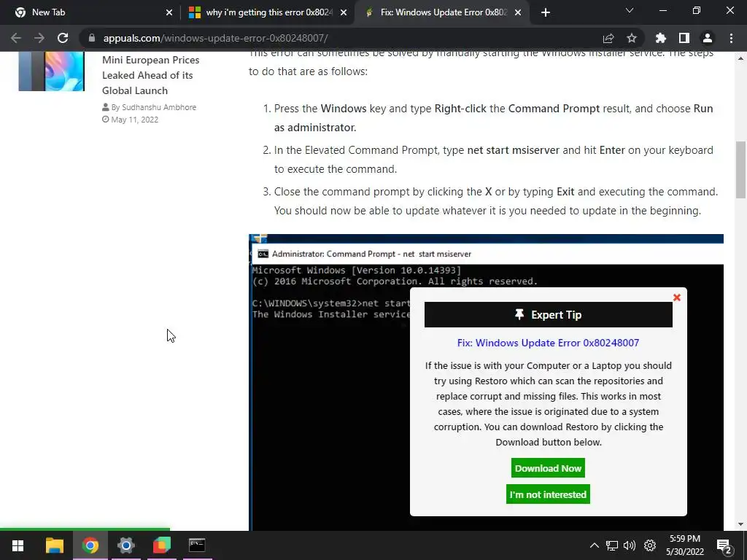The width and height of the screenshot is (747, 560).
Task: Open Chrome three-dot menu
Action: pos(731,38)
